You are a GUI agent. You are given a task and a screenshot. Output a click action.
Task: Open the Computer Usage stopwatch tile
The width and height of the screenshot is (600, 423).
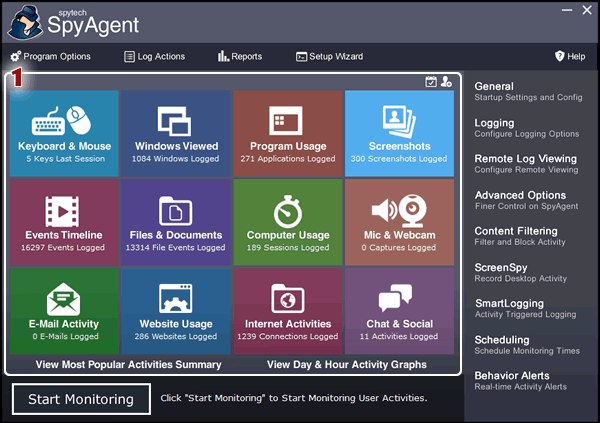click(288, 222)
